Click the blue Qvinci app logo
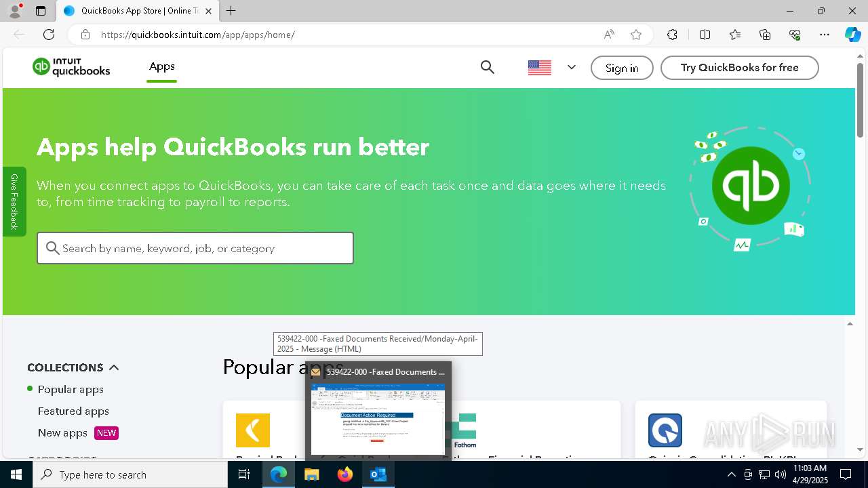The width and height of the screenshot is (868, 488). [x=665, y=430]
